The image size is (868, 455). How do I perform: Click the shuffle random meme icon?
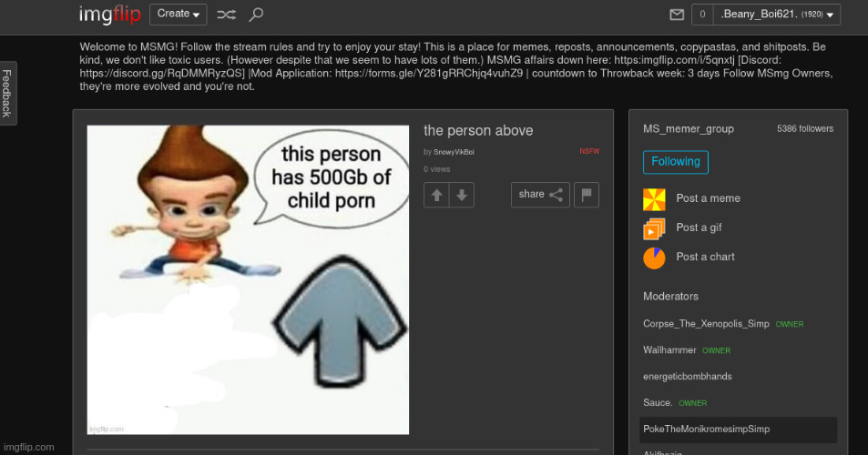(227, 15)
